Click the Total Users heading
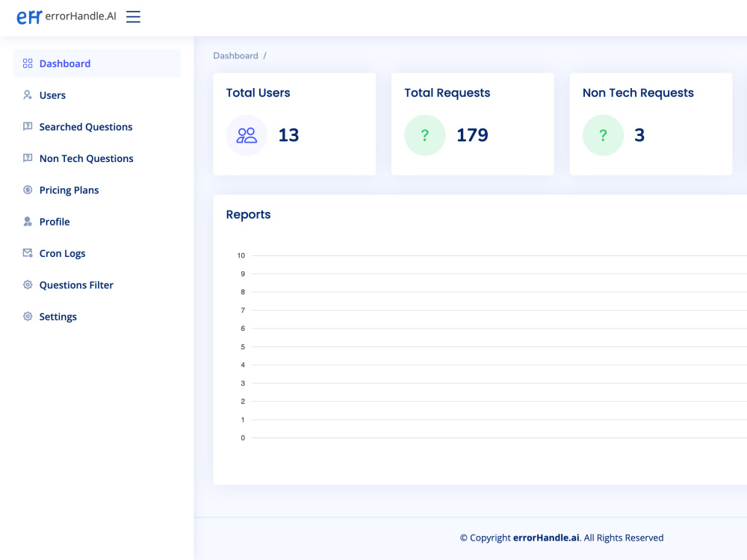Screen dimensions: 747x560 pos(258,93)
